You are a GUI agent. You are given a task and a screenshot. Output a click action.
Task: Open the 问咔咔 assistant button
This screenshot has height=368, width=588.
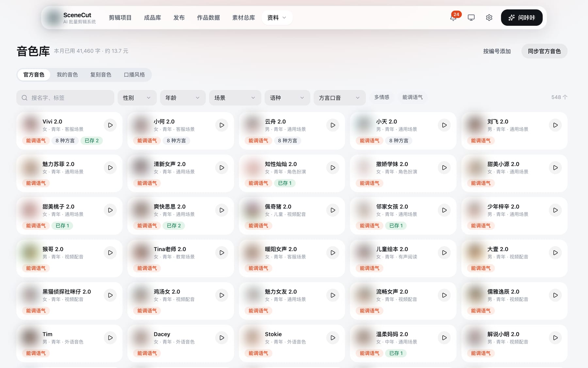coord(522,18)
